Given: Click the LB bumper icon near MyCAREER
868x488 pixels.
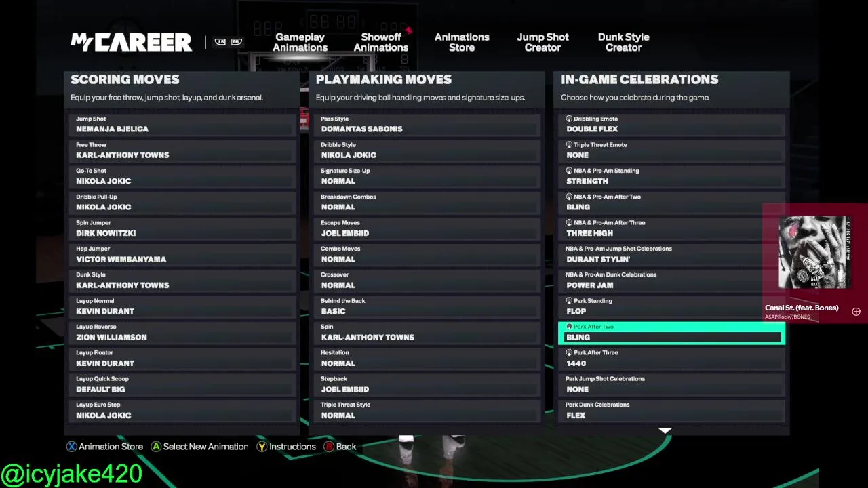Looking at the screenshot, I should click(220, 42).
